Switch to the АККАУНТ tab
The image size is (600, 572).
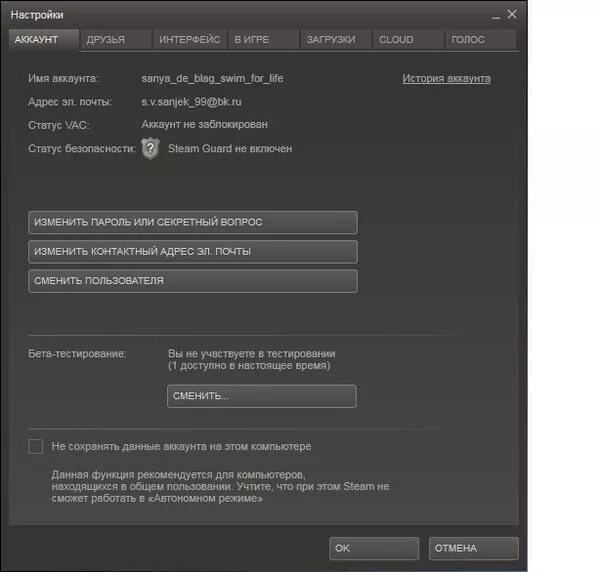44,40
